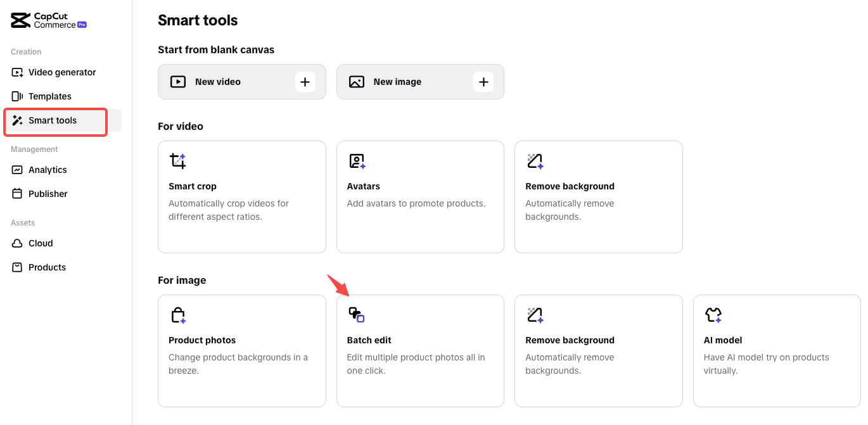Click the Video generator icon in sidebar
Viewport: 868px width, 425px height.
pyautogui.click(x=18, y=72)
